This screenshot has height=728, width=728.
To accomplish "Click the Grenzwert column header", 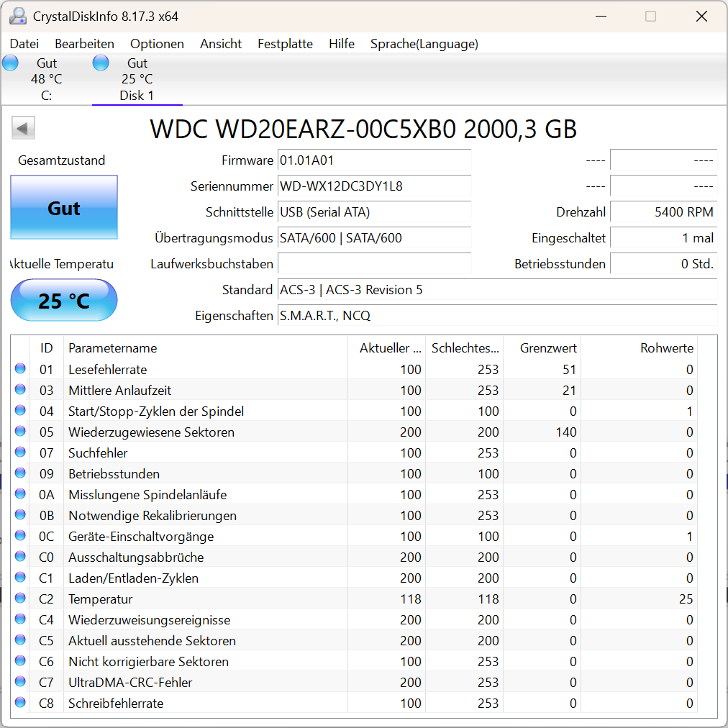I will click(542, 347).
